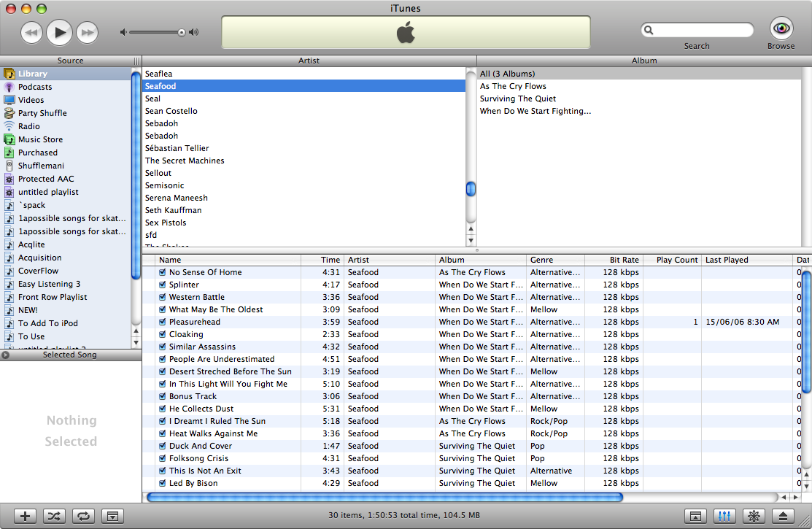This screenshot has height=529, width=812.
Task: Open Videos source
Action: click(x=66, y=100)
